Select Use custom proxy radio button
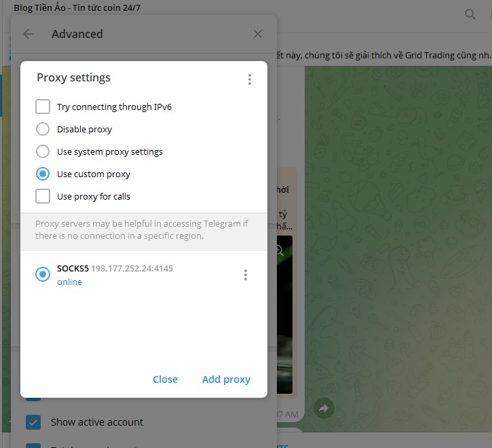 (x=43, y=174)
